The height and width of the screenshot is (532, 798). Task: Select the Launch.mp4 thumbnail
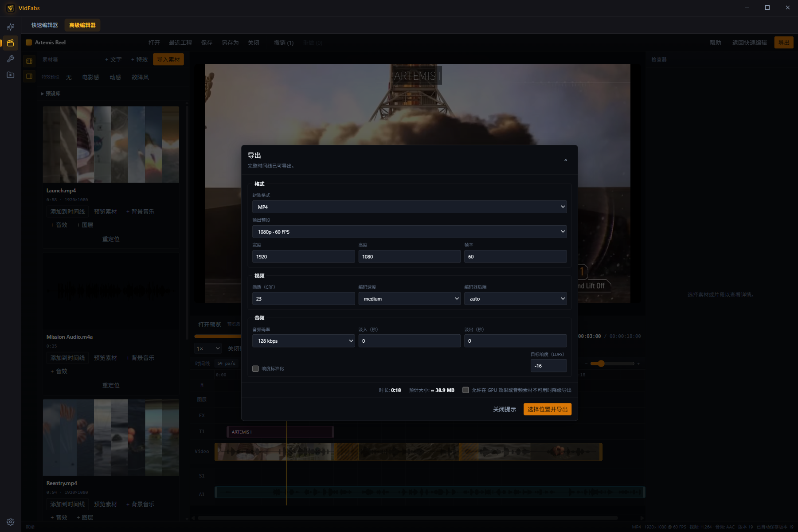pyautogui.click(x=111, y=145)
